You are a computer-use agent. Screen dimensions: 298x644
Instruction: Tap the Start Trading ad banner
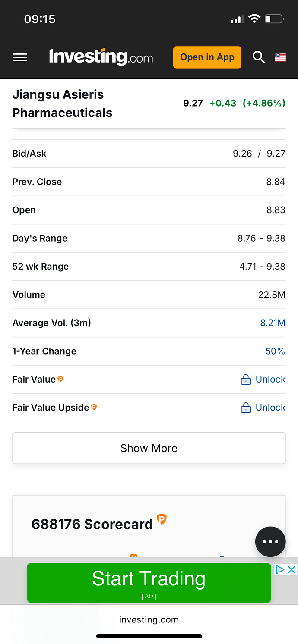[x=149, y=582]
